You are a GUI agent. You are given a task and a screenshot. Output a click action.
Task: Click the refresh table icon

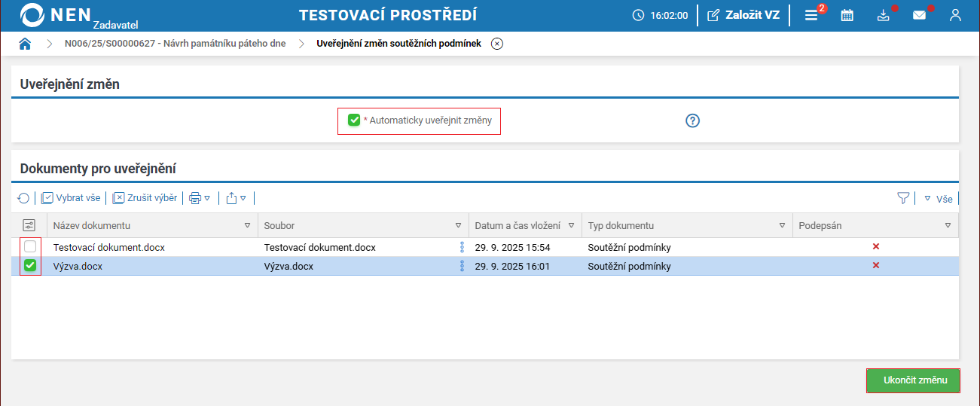(23, 198)
